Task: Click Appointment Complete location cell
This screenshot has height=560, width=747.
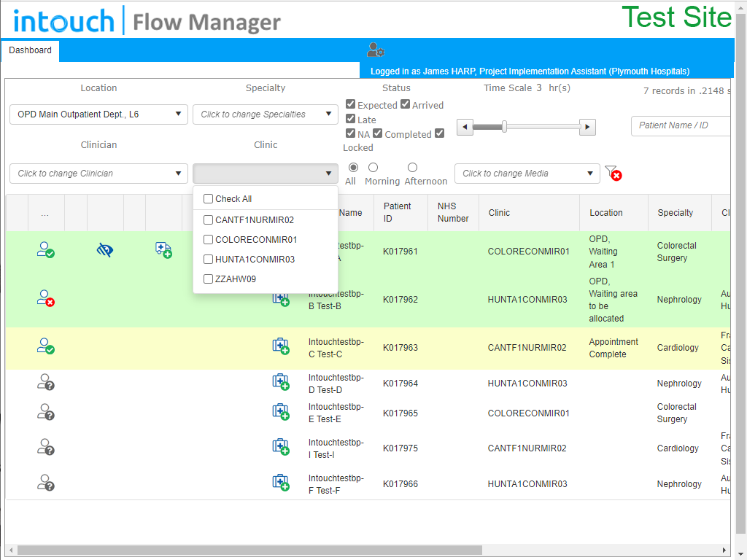Action: coord(613,348)
